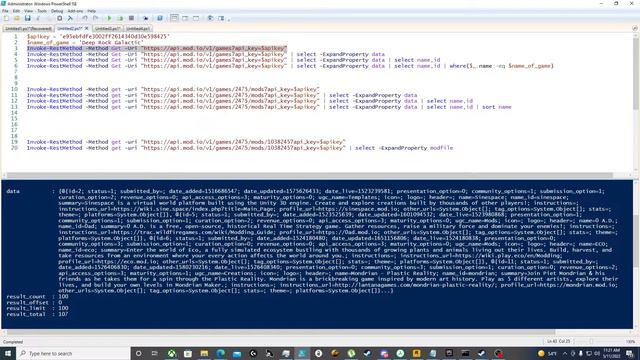
Task: Run the script with the green play icon
Action: [x=109, y=18]
